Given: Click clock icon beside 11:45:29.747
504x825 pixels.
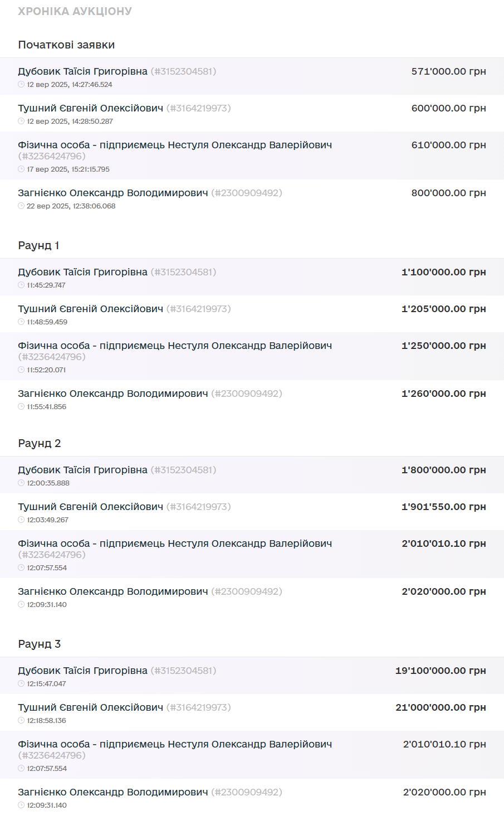Looking at the screenshot, I should pos(21,285).
